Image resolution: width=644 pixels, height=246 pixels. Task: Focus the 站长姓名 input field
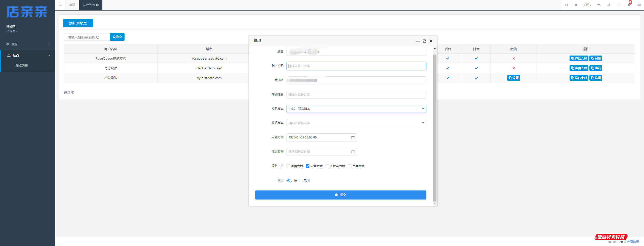click(x=356, y=95)
